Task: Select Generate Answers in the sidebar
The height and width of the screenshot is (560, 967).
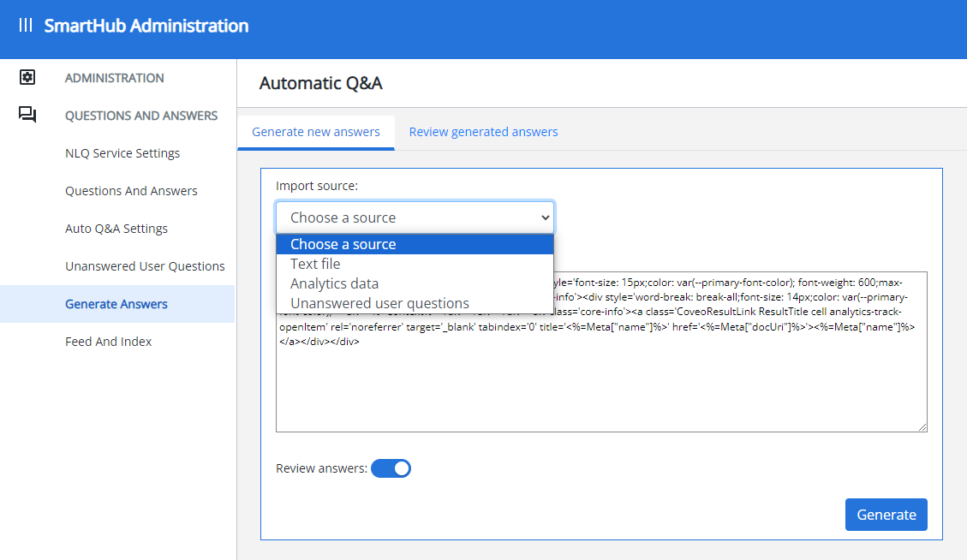Action: pyautogui.click(x=116, y=304)
